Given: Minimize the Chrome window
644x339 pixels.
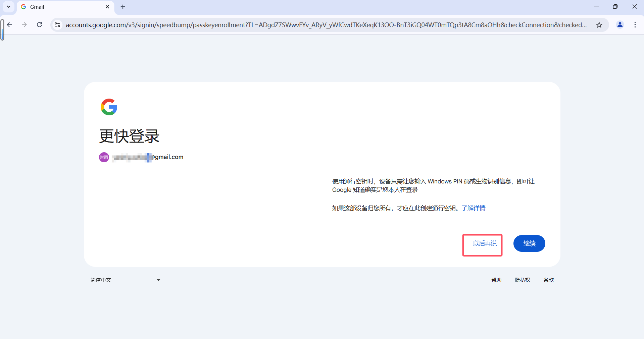Looking at the screenshot, I should coord(596,7).
